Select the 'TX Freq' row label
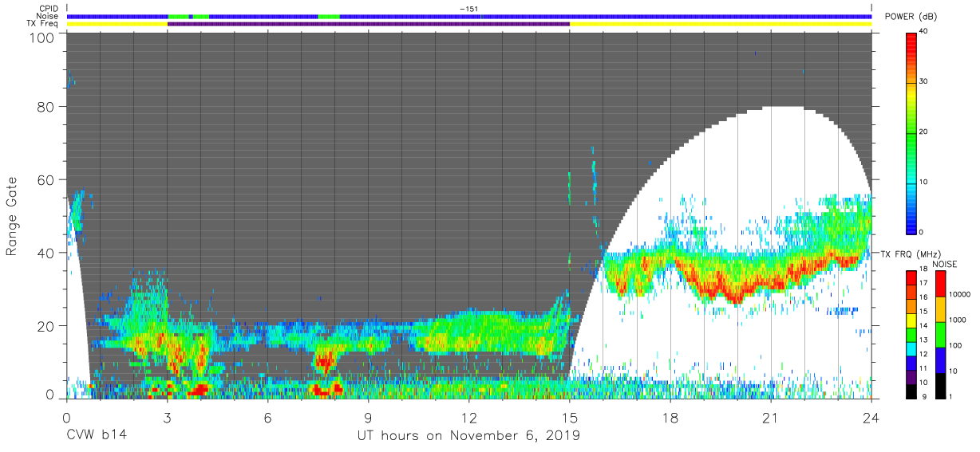This screenshot has height=452, width=980. tap(43, 23)
